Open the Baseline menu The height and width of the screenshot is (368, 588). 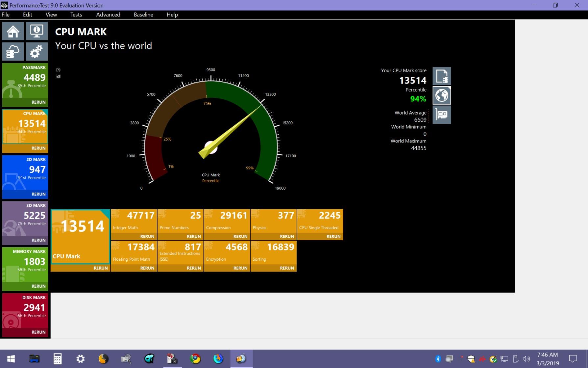coord(143,14)
